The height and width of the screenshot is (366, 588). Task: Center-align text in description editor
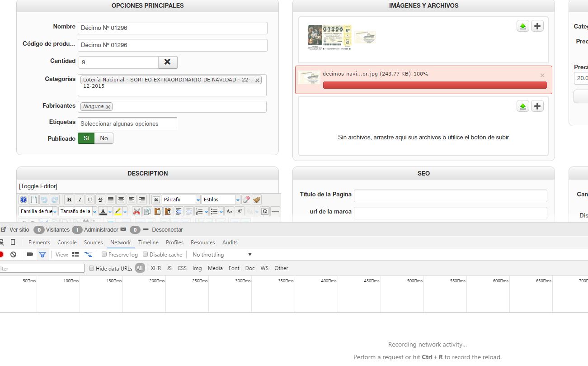[x=121, y=200]
